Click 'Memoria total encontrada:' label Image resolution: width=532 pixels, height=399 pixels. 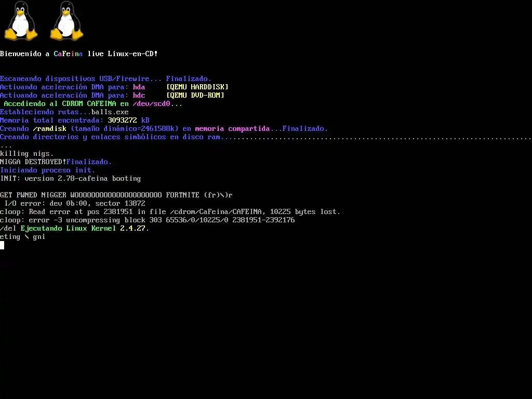coord(51,120)
